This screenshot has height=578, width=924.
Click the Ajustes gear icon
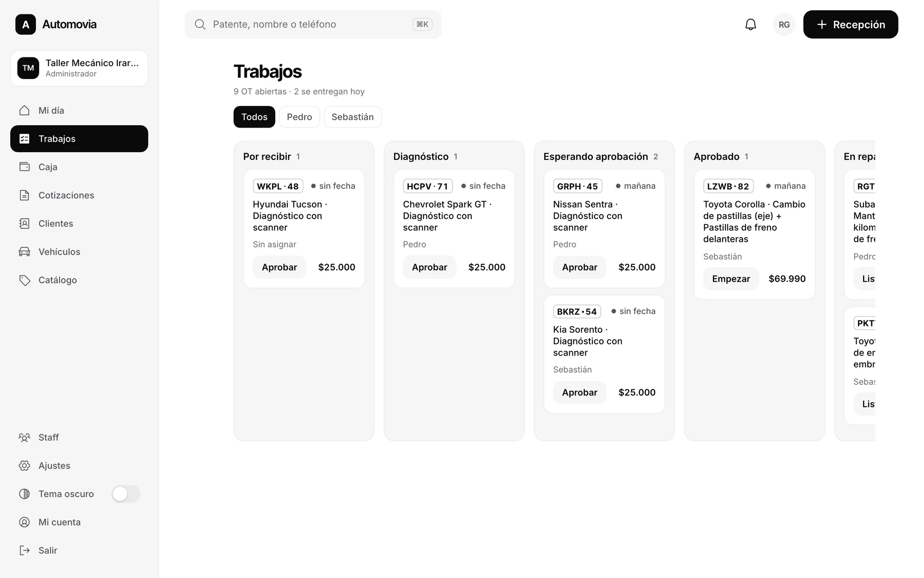tap(24, 466)
